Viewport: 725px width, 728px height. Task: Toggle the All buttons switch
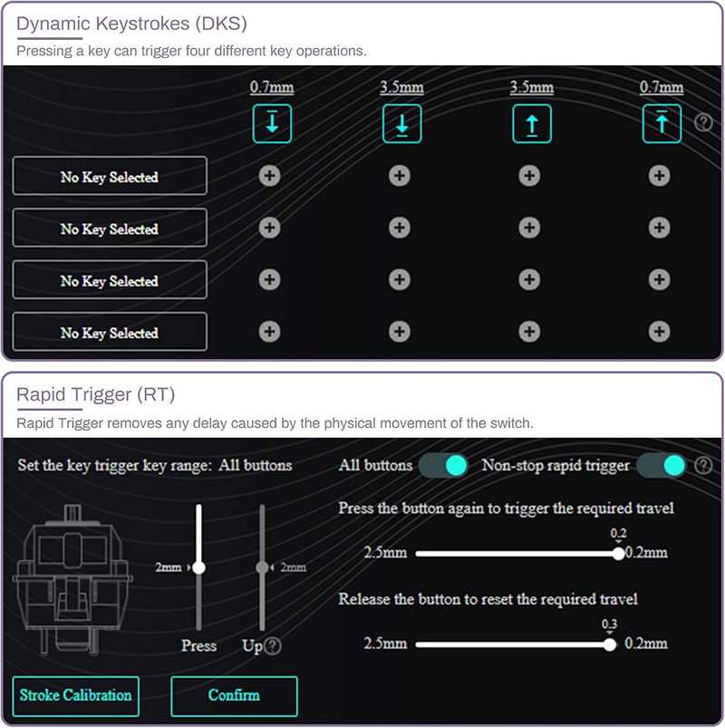(443, 466)
